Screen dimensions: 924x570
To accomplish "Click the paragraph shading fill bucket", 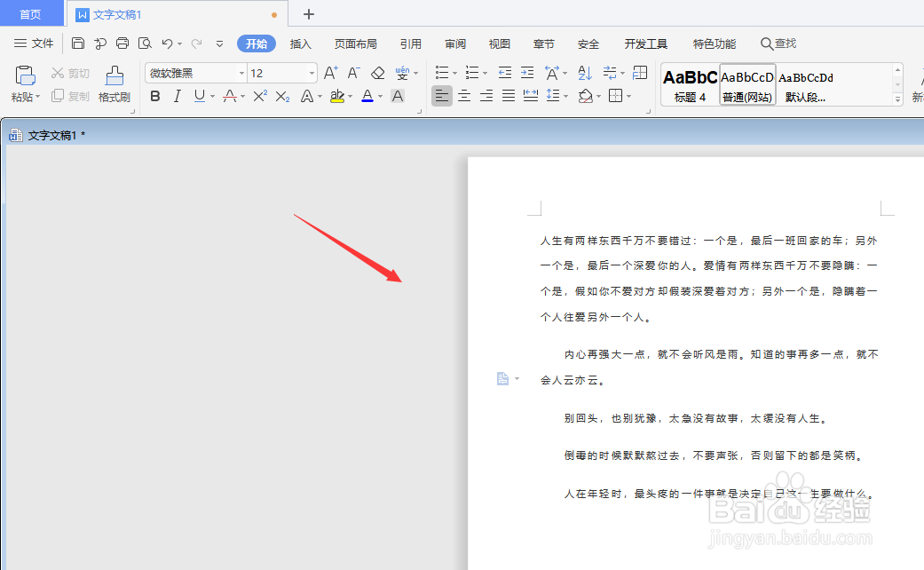I will coord(585,96).
